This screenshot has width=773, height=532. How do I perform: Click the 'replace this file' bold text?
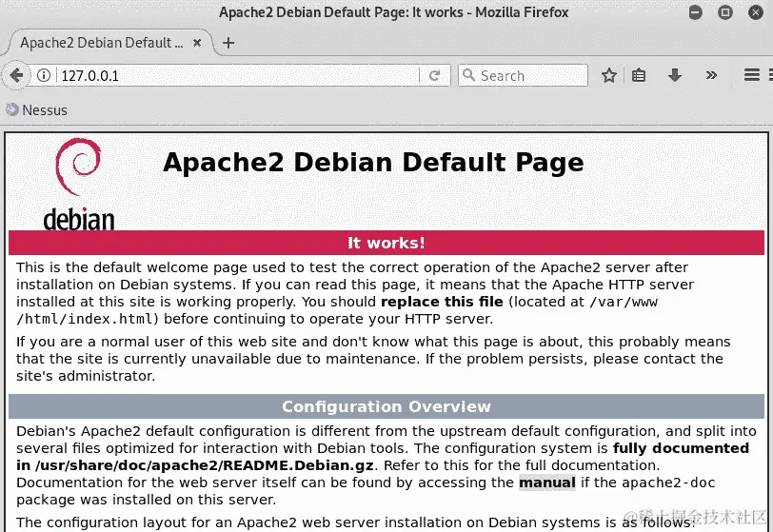443,302
